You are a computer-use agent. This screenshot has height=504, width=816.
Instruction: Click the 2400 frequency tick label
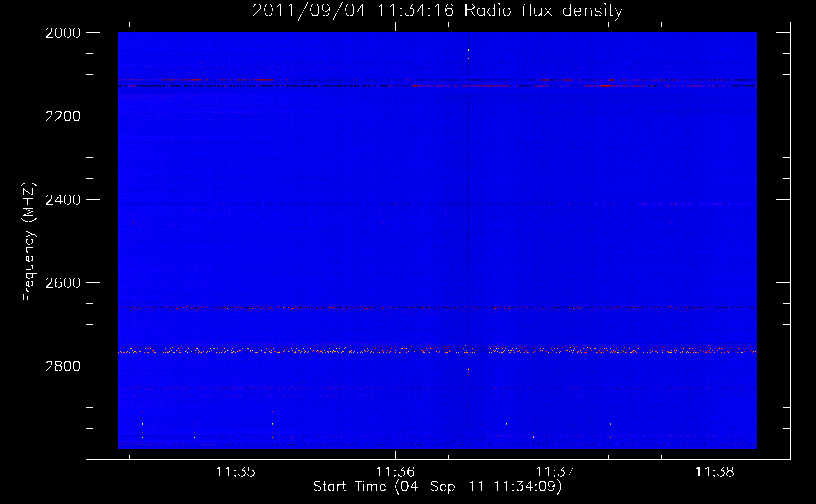click(63, 200)
